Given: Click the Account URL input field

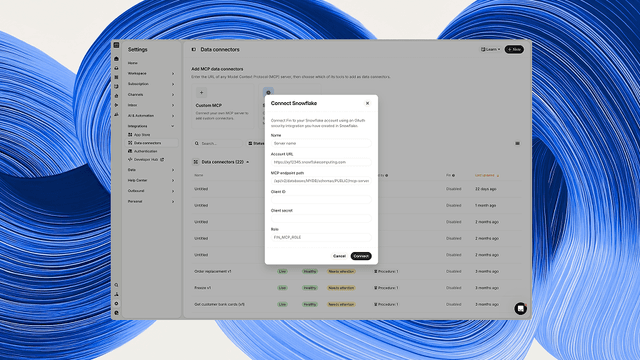Looking at the screenshot, I should coord(321,162).
